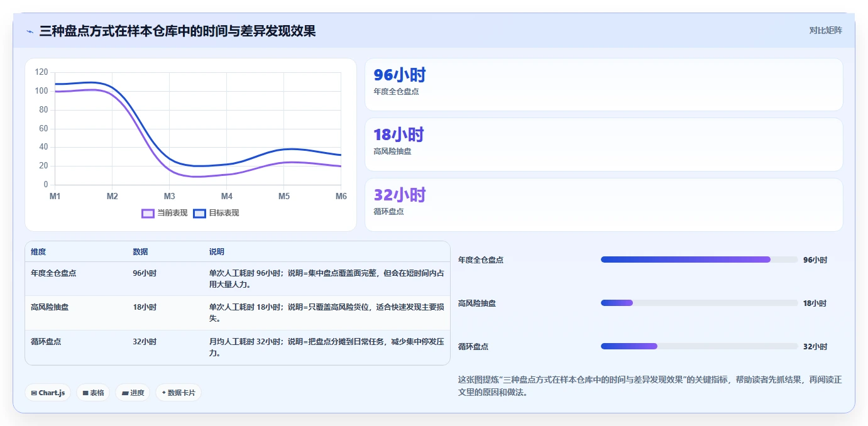Click 高风险抽盘 in the table's first column
Screen dimensions: 868x426
click(50, 307)
